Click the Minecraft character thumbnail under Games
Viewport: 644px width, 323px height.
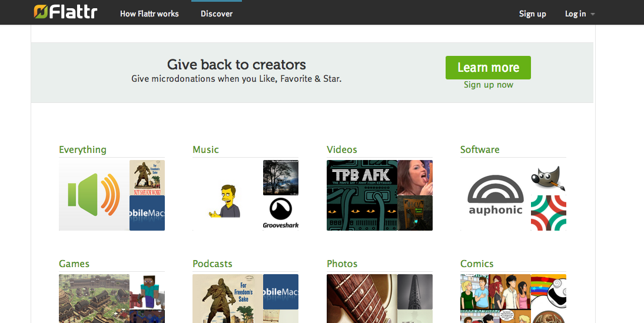(147, 292)
